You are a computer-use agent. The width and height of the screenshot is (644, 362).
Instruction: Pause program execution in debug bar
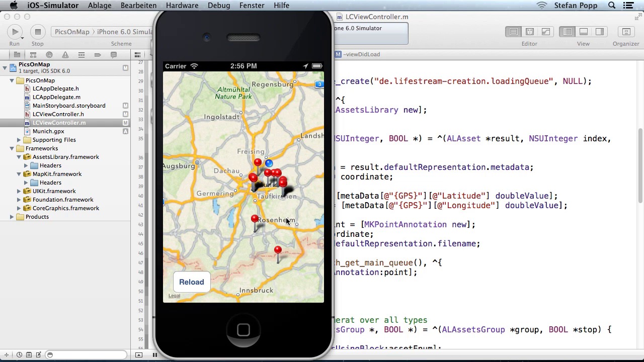[x=155, y=355]
